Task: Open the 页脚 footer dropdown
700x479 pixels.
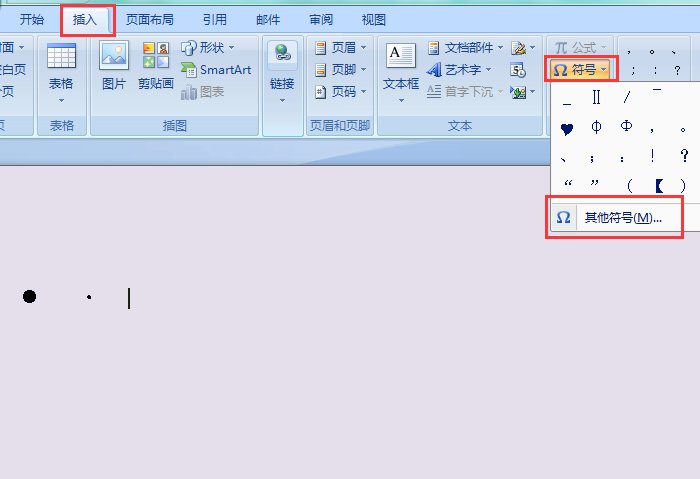Action: point(340,69)
